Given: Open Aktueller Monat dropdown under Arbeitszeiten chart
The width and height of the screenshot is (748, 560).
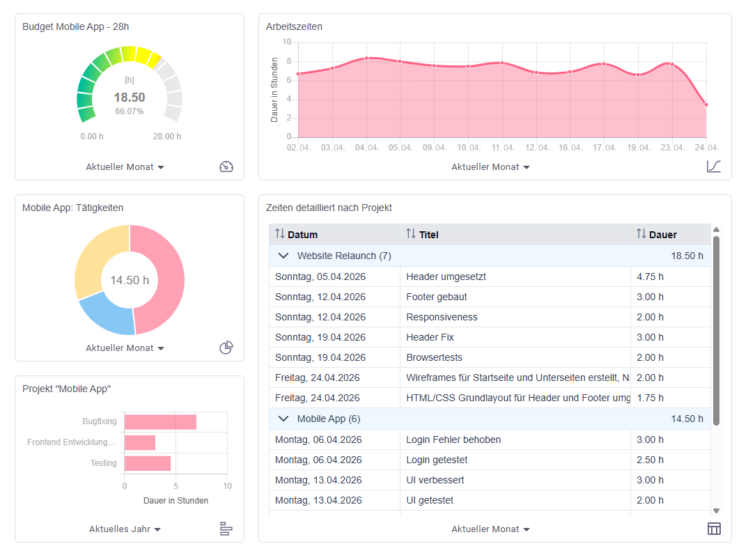Looking at the screenshot, I should 490,167.
